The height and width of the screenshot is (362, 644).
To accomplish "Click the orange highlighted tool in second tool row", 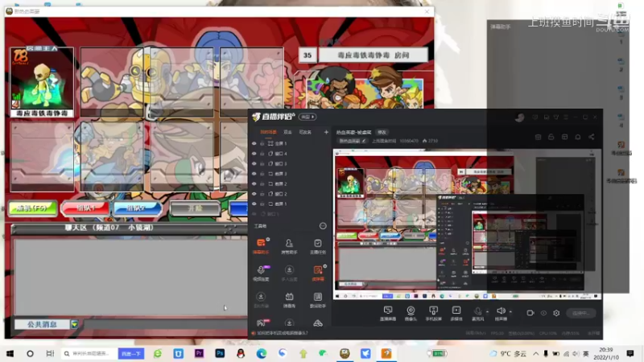I will tap(317, 273).
